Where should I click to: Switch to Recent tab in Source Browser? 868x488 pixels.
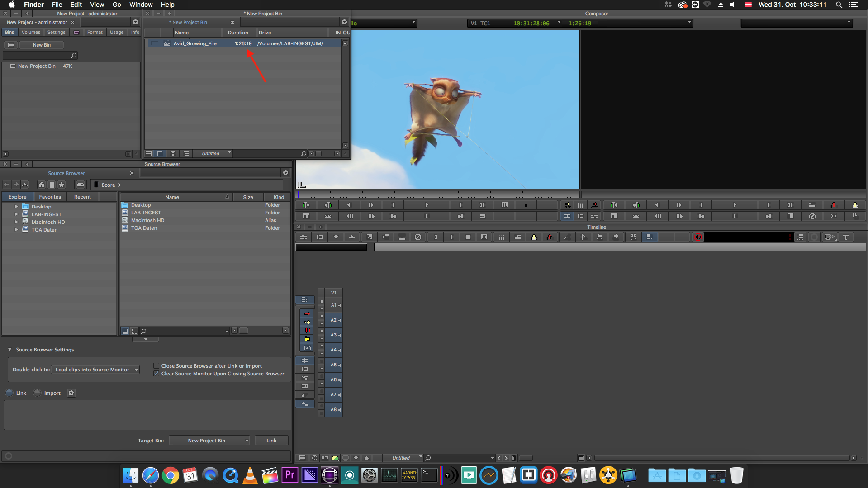pos(82,197)
